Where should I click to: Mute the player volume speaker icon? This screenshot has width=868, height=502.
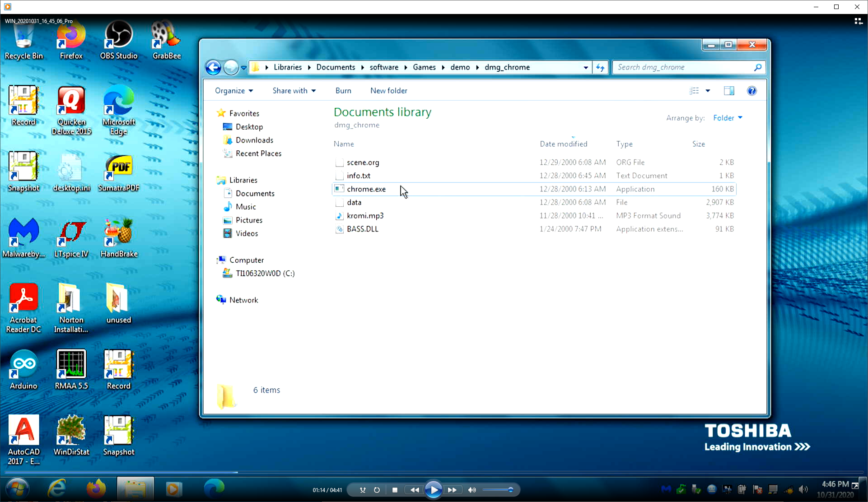[x=472, y=490]
